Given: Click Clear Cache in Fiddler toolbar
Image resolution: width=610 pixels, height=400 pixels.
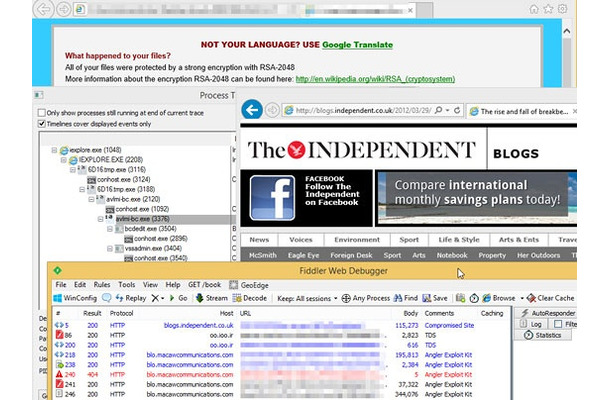Looking at the screenshot, I should click(x=550, y=298).
